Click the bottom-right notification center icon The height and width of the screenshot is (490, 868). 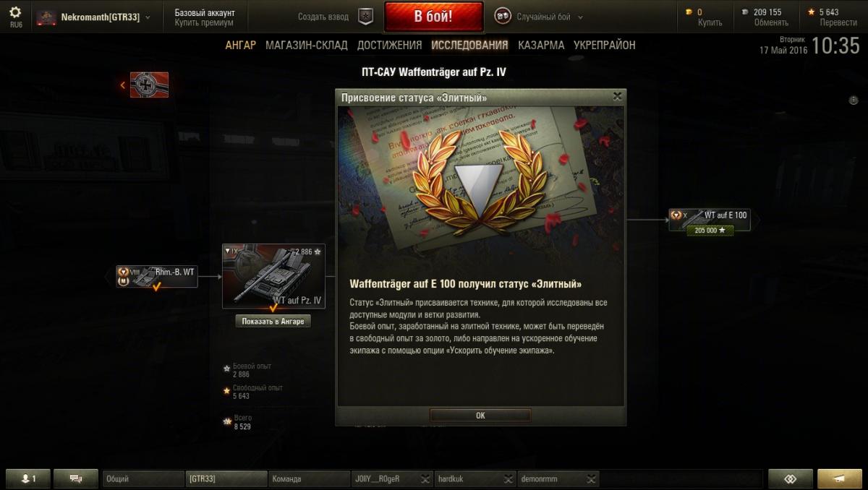(x=840, y=478)
